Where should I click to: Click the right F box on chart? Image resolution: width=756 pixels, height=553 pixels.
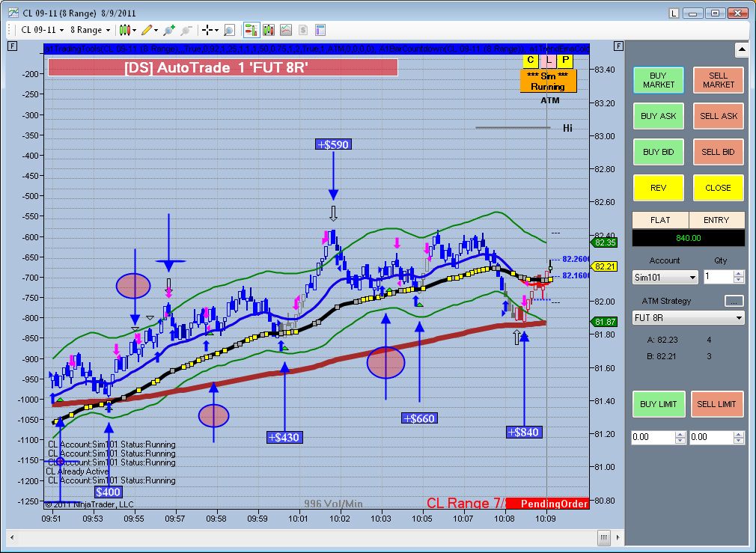click(618, 46)
